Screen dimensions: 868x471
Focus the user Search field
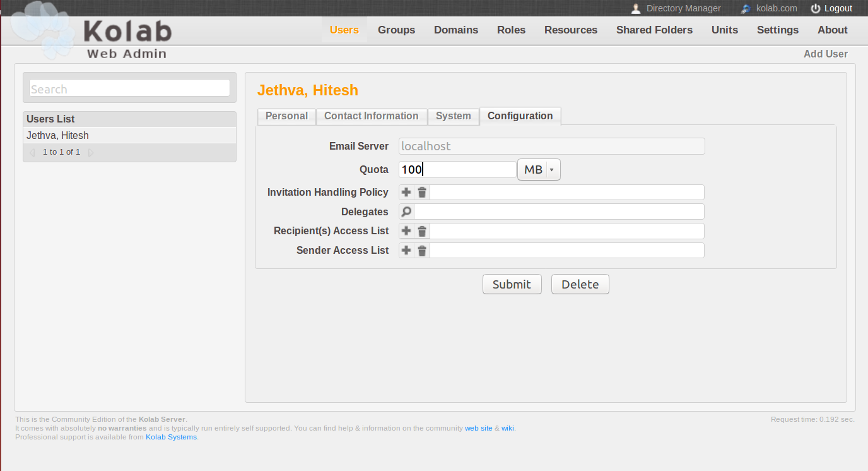pyautogui.click(x=129, y=88)
